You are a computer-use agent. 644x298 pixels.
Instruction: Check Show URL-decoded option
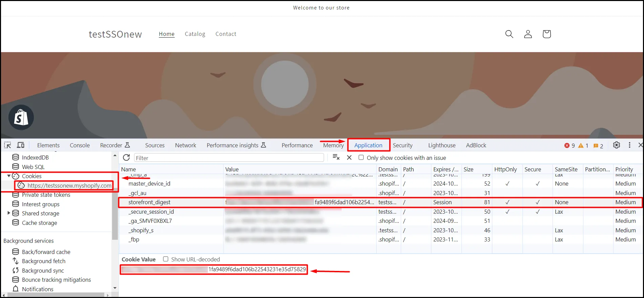pos(166,259)
